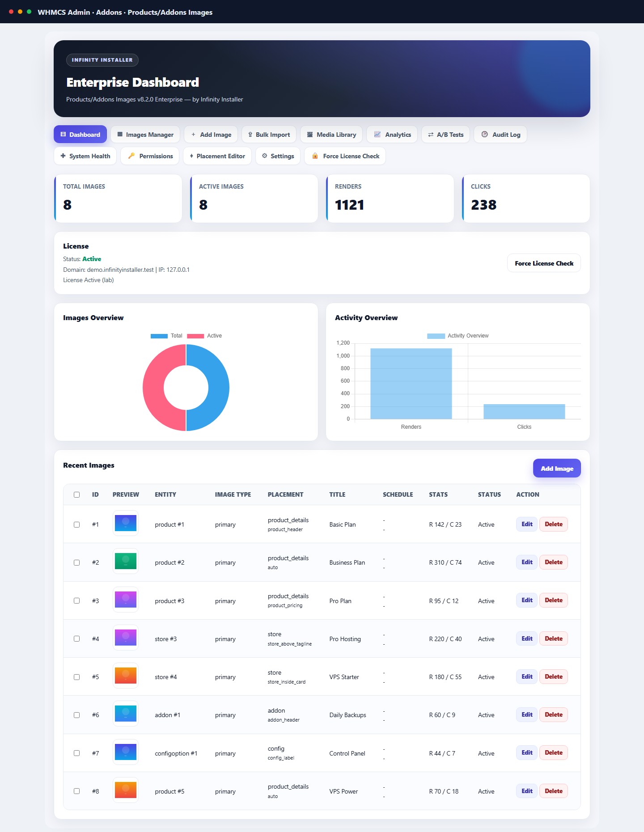Click the Clicks bar in activity chart
Image resolution: width=644 pixels, height=832 pixels.
pos(524,412)
